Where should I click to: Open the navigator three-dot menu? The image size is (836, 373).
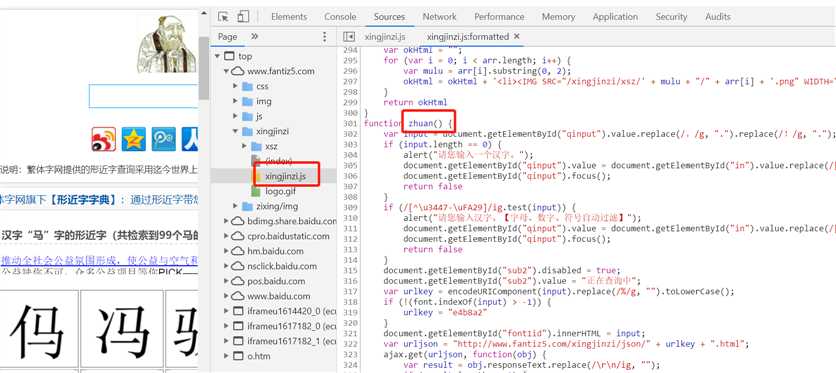click(x=324, y=37)
